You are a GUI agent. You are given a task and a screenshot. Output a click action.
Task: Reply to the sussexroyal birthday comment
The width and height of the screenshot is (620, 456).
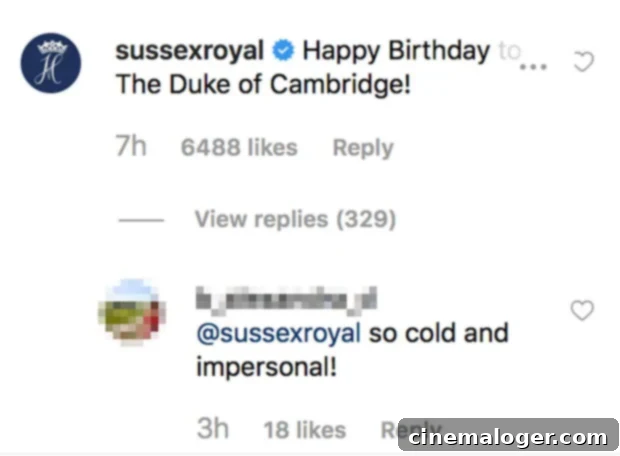363,148
